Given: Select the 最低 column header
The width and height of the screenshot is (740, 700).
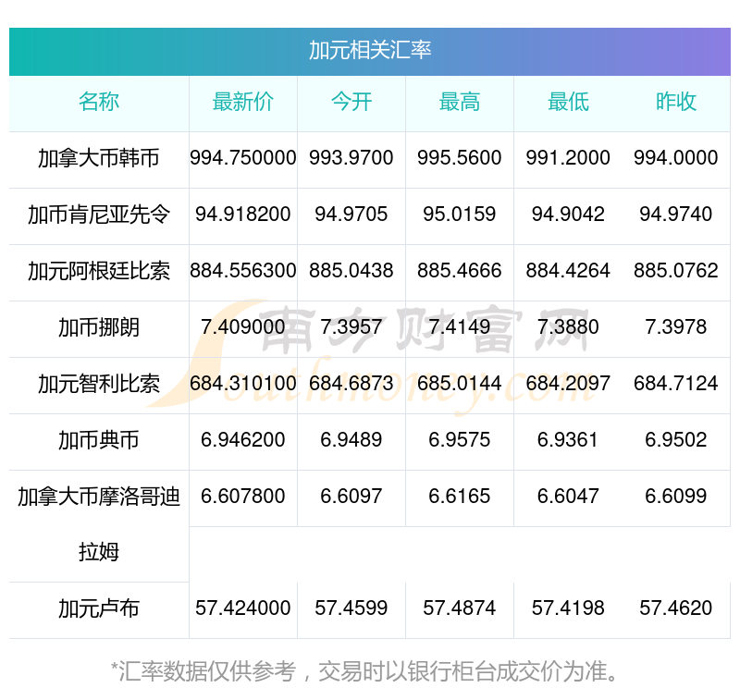Looking at the screenshot, I should click(x=568, y=102).
